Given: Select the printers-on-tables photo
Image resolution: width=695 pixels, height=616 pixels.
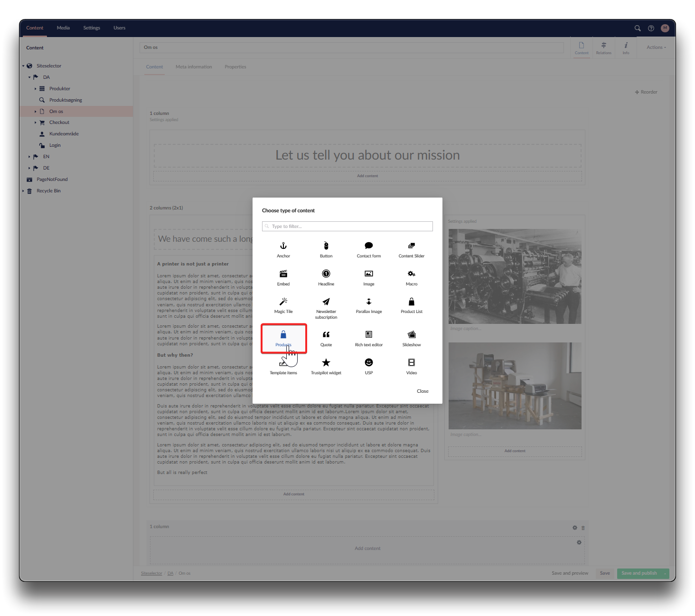Looking at the screenshot, I should (515, 386).
